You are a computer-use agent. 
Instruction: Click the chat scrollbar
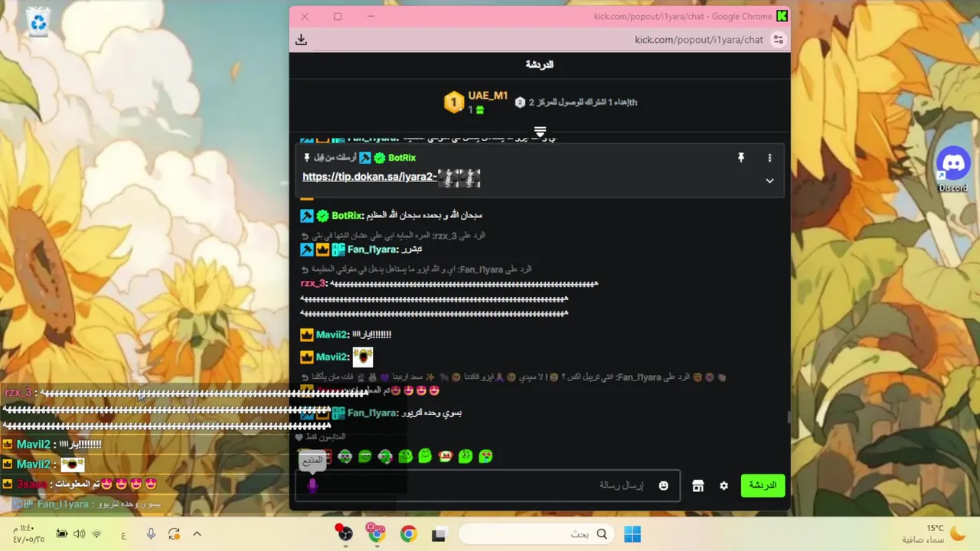[788, 417]
